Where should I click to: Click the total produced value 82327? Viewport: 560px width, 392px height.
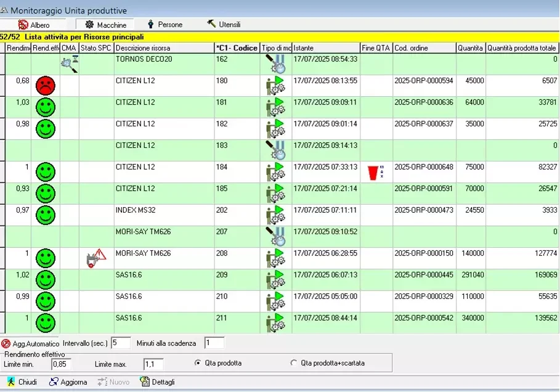pyautogui.click(x=548, y=167)
